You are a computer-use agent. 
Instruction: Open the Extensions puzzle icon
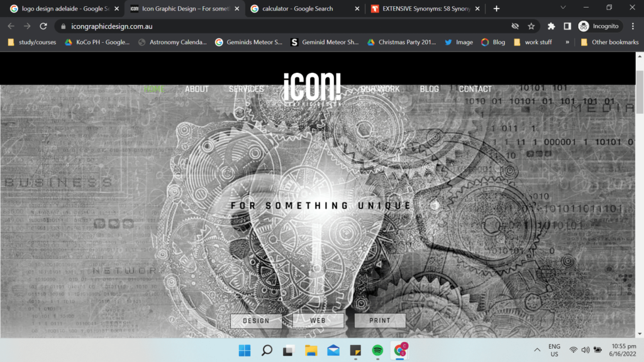[x=551, y=26]
